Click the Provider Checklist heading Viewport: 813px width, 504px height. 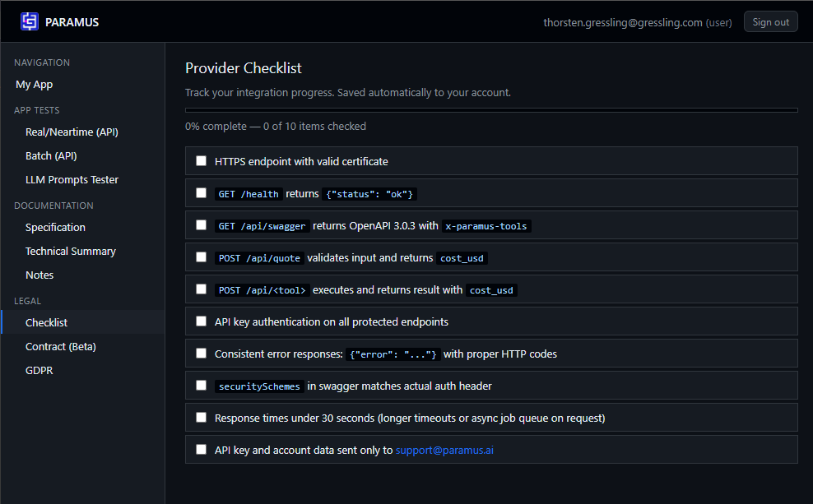coord(244,68)
